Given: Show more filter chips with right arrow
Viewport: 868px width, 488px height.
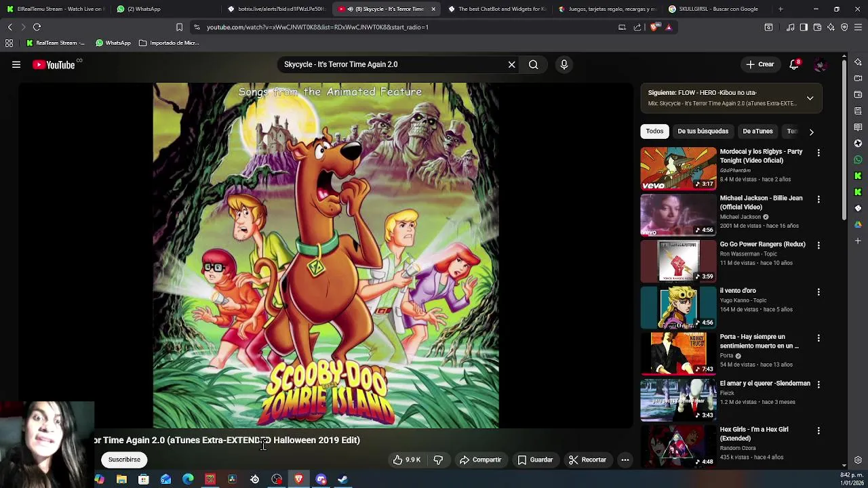Looking at the screenshot, I should pos(812,131).
